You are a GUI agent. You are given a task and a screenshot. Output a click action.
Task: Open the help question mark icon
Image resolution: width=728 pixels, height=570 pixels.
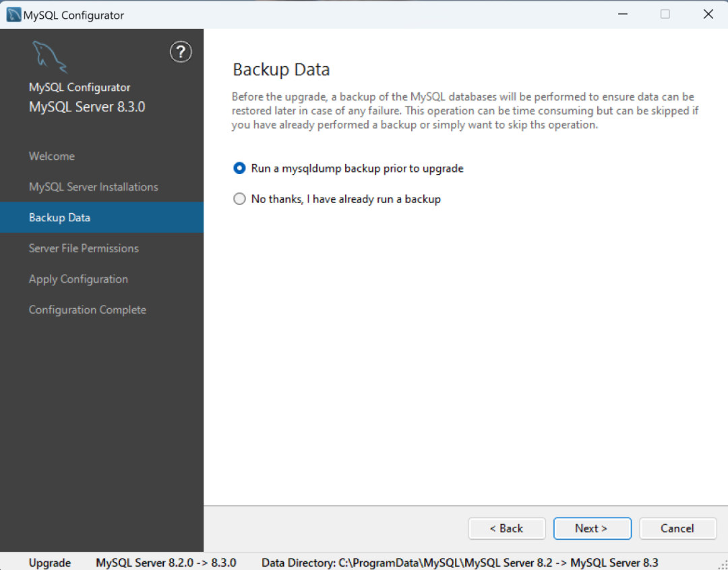(181, 51)
